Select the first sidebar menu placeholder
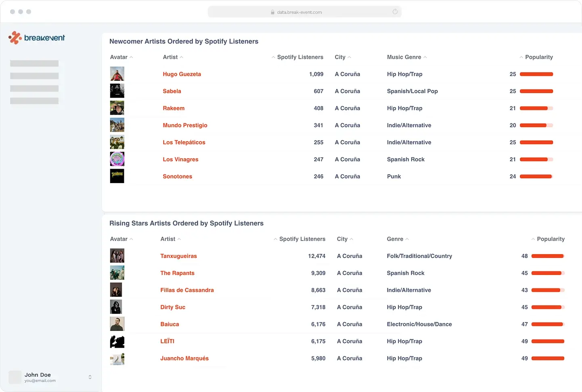This screenshot has height=392, width=582. tap(34, 63)
